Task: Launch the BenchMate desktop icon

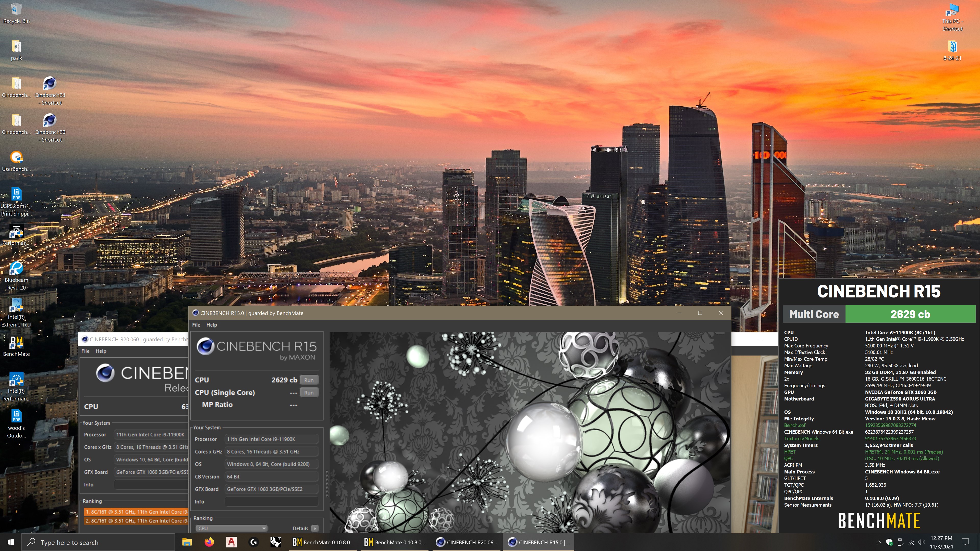Action: click(x=16, y=346)
